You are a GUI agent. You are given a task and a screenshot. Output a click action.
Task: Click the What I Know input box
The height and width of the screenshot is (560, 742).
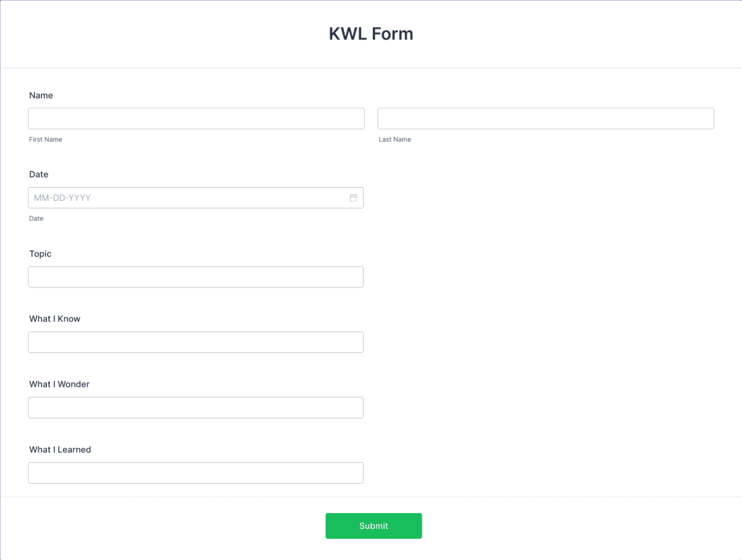[x=196, y=342]
